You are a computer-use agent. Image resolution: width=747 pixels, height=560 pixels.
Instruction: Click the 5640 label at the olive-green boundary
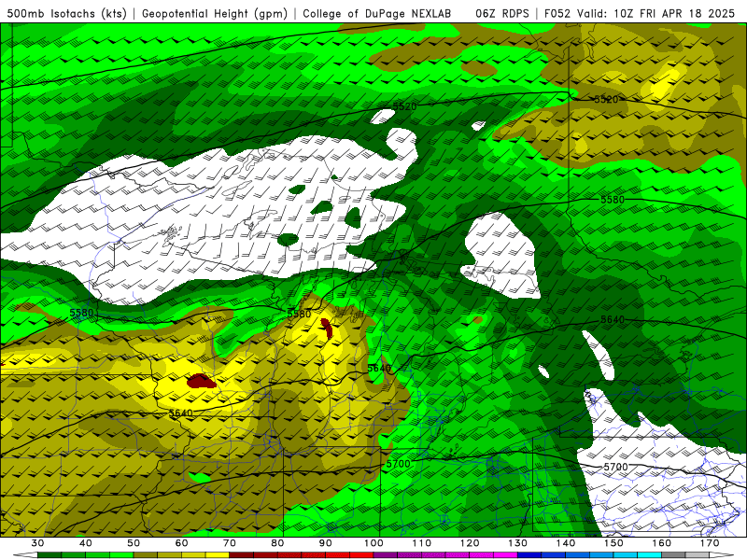pyautogui.click(x=379, y=368)
